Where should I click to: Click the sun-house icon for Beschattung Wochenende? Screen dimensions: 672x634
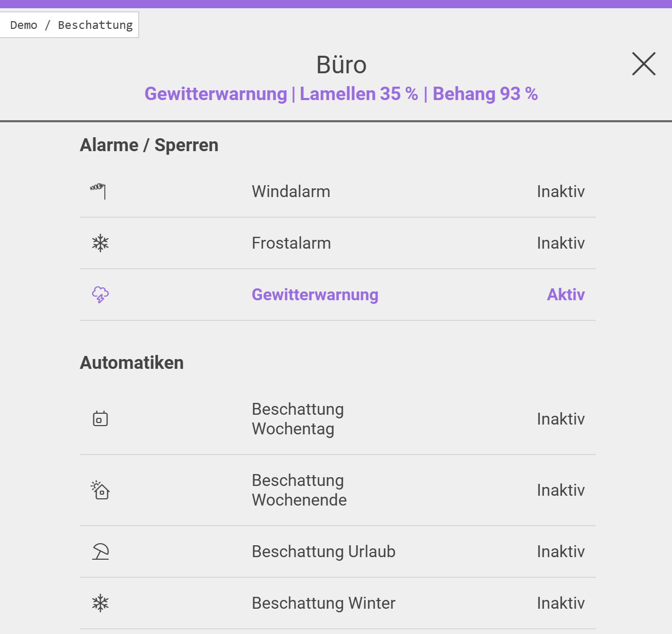100,490
